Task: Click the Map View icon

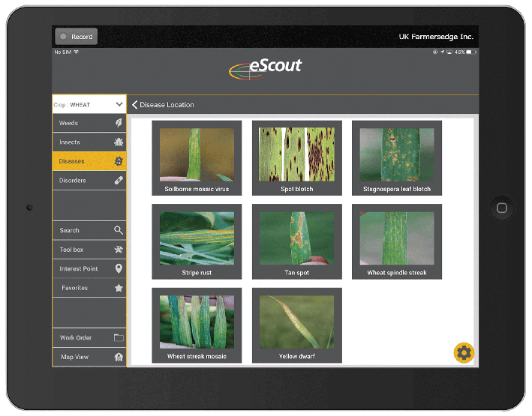Action: [x=119, y=357]
